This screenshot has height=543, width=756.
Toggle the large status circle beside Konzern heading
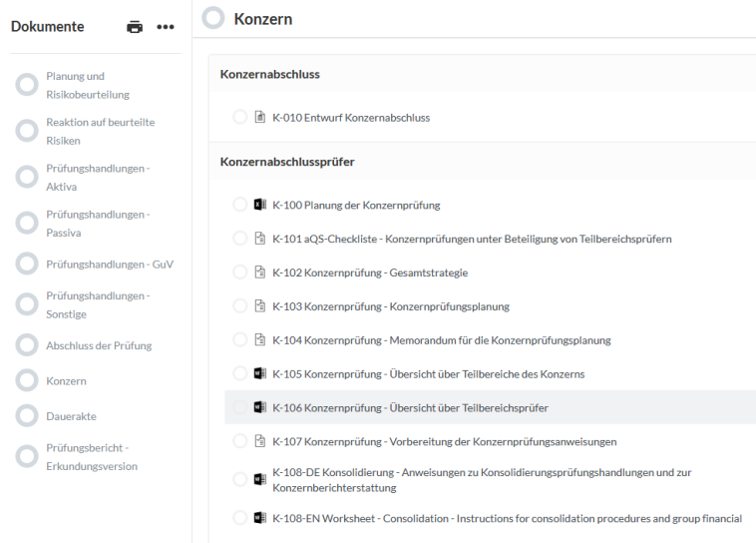213,18
